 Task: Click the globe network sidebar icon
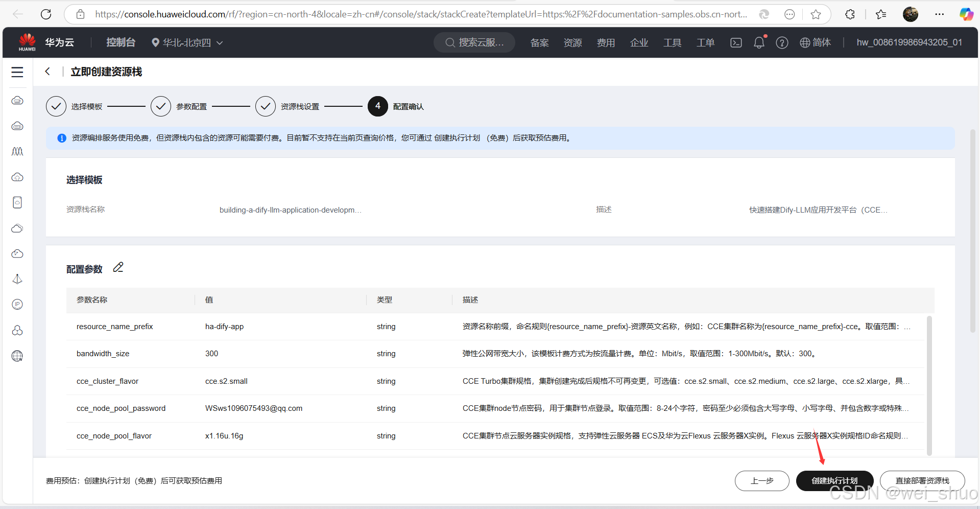click(x=17, y=356)
